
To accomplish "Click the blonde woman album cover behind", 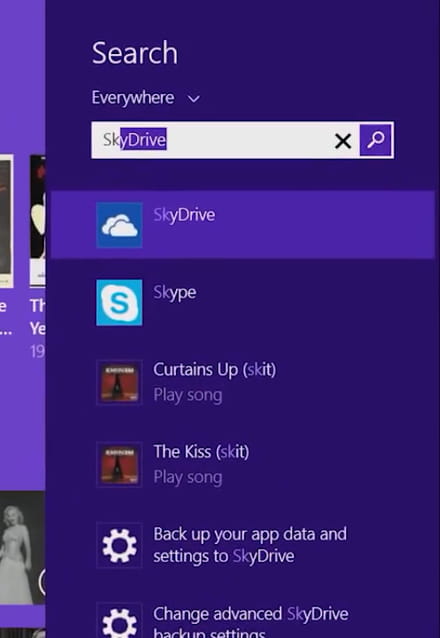I will pyautogui.click(x=22, y=548).
